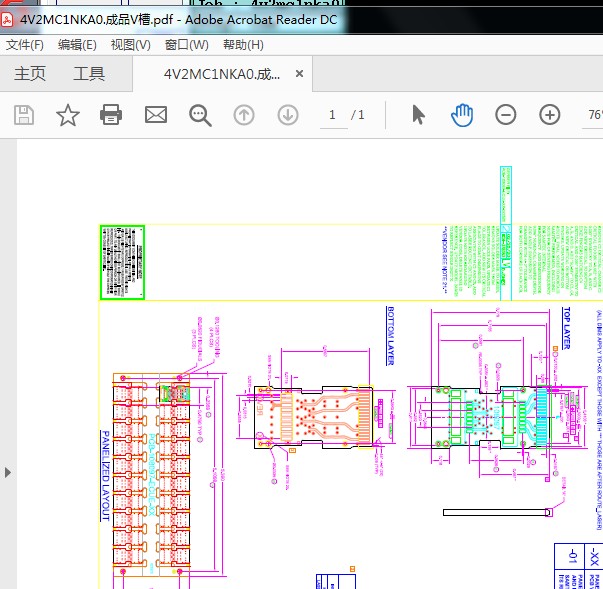Expand the left navigation pane arrow
The image size is (603, 589).
pyautogui.click(x=8, y=472)
